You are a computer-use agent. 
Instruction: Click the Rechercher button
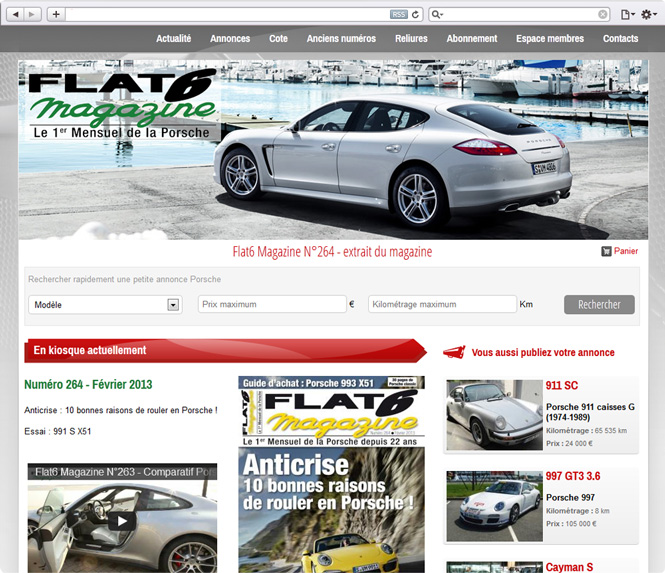(599, 305)
